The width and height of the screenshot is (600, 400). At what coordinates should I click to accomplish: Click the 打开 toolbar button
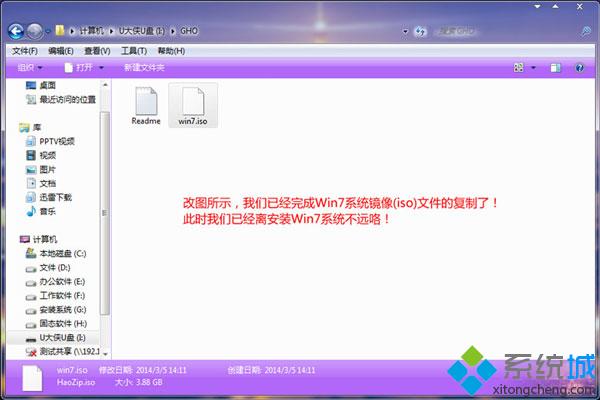[79, 68]
